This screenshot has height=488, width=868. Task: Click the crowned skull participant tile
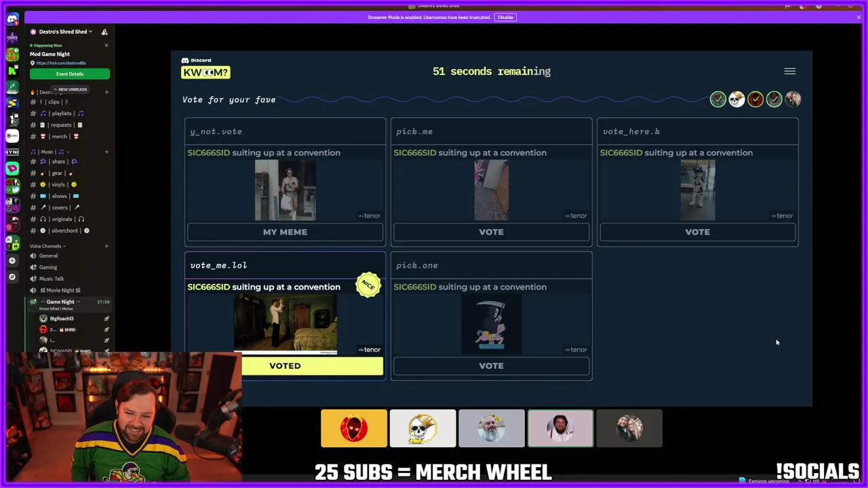pos(422,428)
